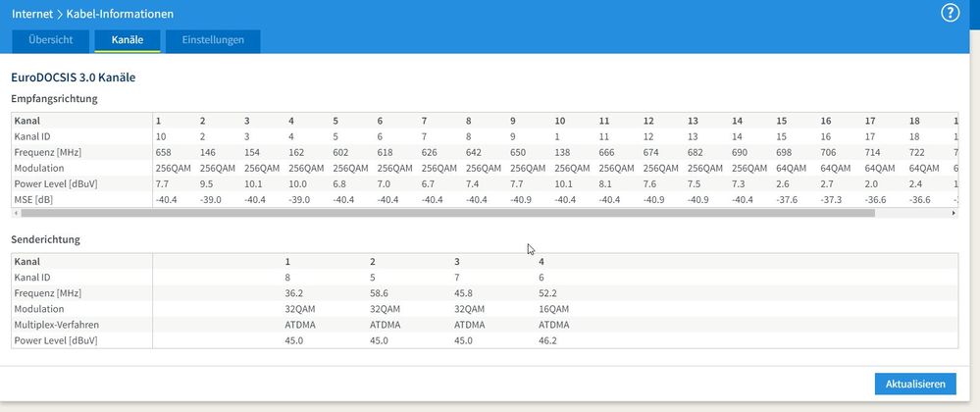Click power level value 6.7
This screenshot has height=412, width=980.
pyautogui.click(x=428, y=183)
